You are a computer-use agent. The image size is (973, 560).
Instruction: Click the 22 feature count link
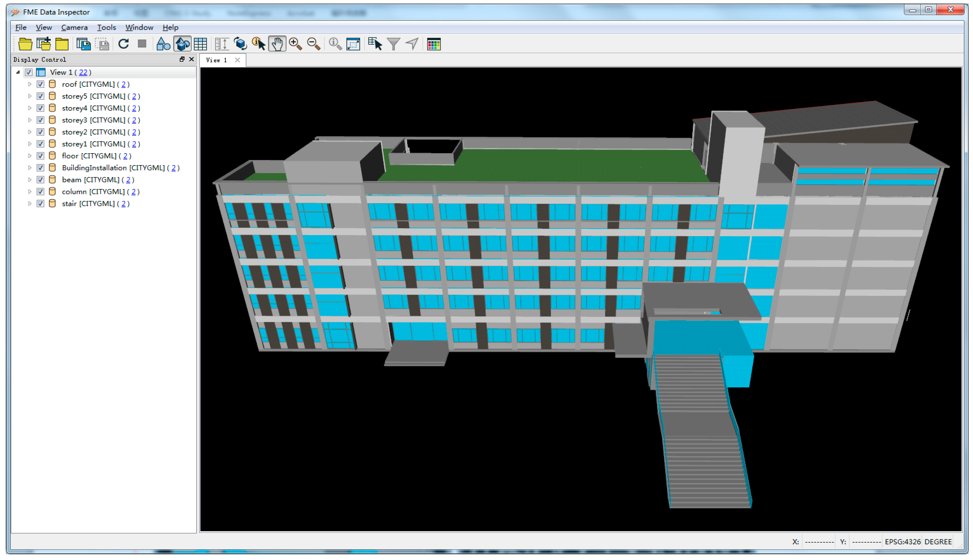tap(83, 72)
